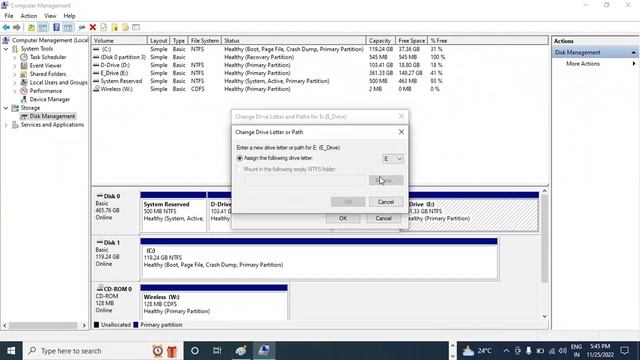The height and width of the screenshot is (360, 640).
Task: Expand the More Actions submenu arrow
Action: tap(633, 64)
